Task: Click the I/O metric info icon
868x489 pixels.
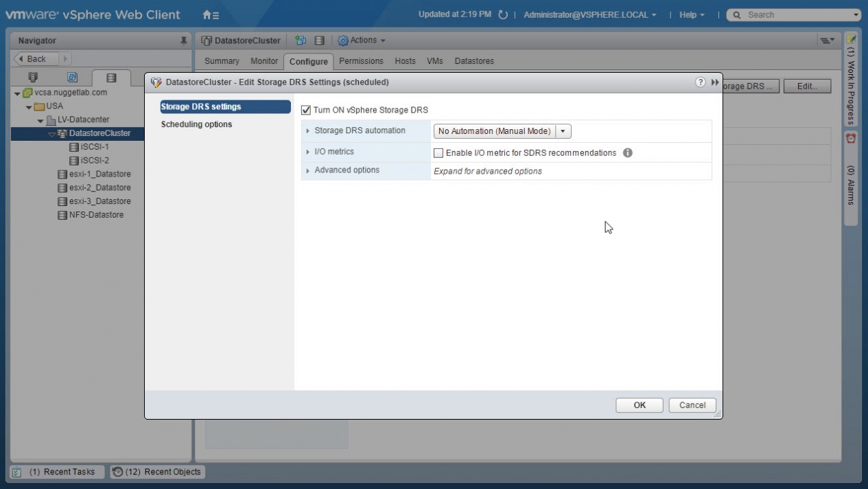Action: click(x=627, y=153)
